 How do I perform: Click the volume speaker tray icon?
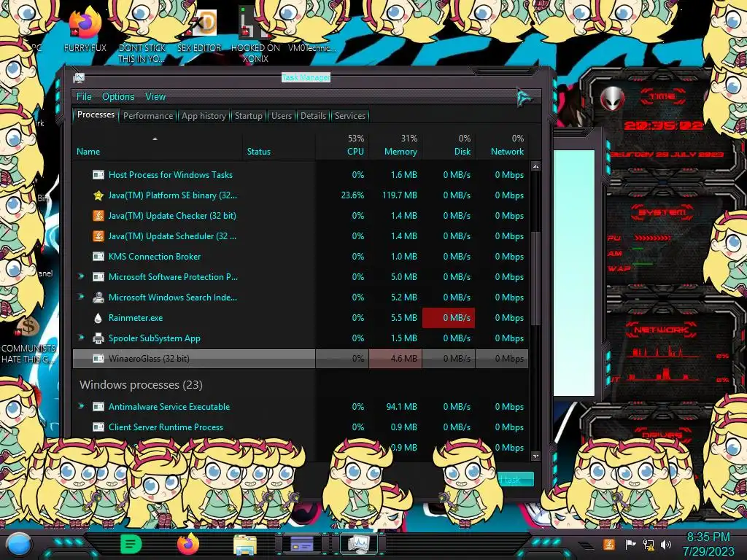pos(666,545)
